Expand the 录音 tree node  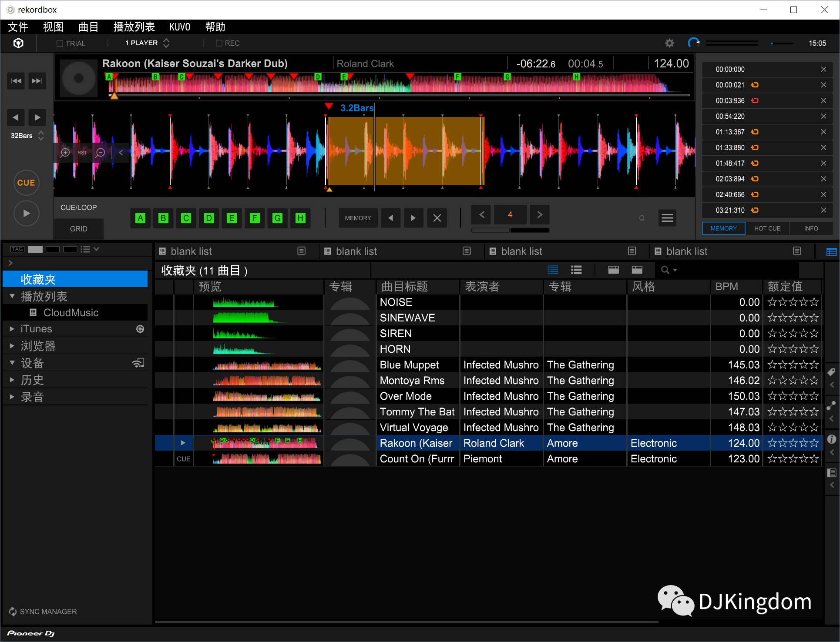(12, 397)
